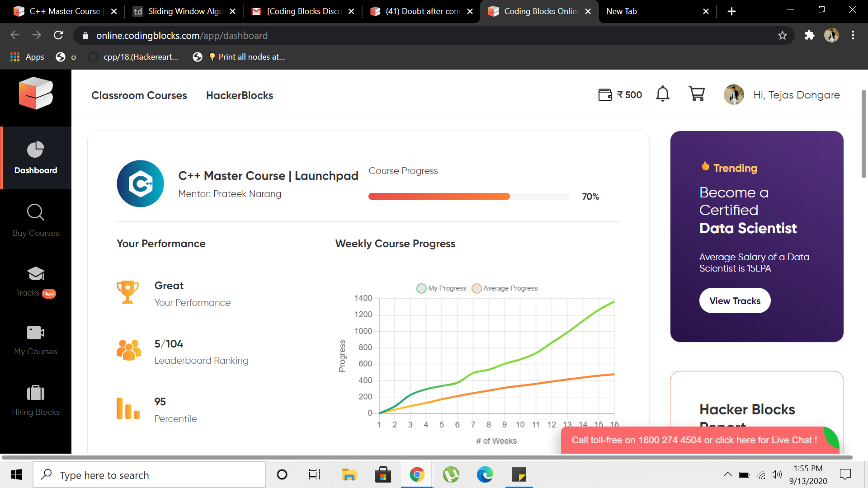Open Microsoft Store from taskbar
868x488 pixels.
click(383, 475)
